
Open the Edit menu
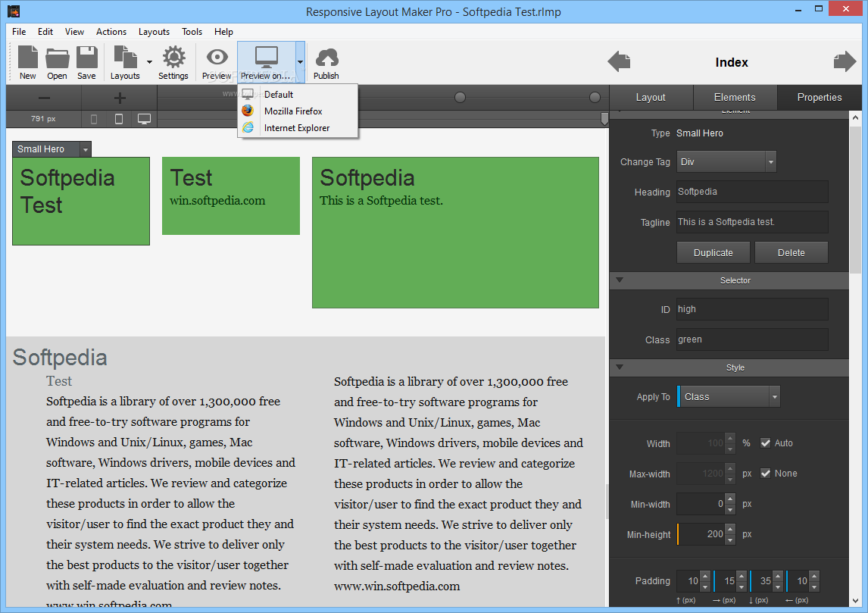coord(45,32)
